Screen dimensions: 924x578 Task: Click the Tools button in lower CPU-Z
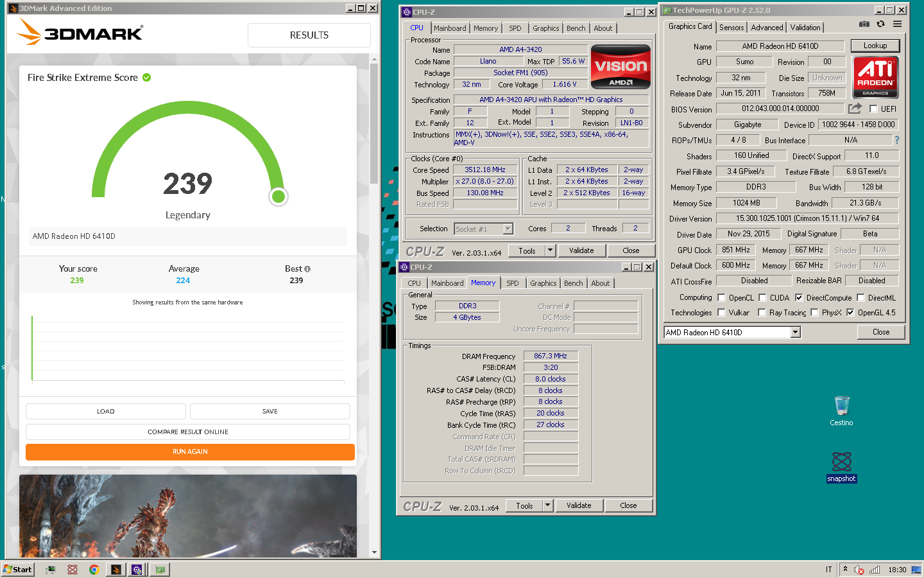click(524, 505)
